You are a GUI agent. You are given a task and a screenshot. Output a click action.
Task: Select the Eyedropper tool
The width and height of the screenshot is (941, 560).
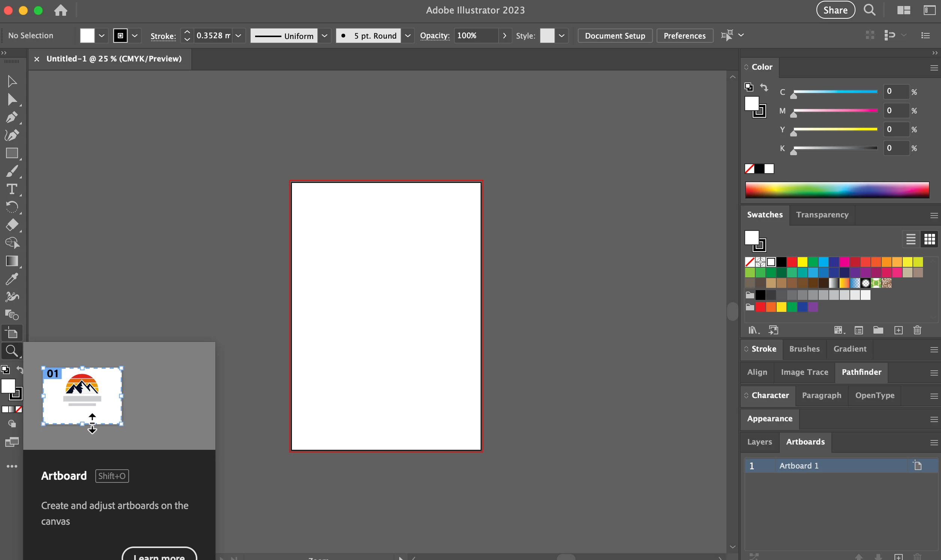pos(11,279)
